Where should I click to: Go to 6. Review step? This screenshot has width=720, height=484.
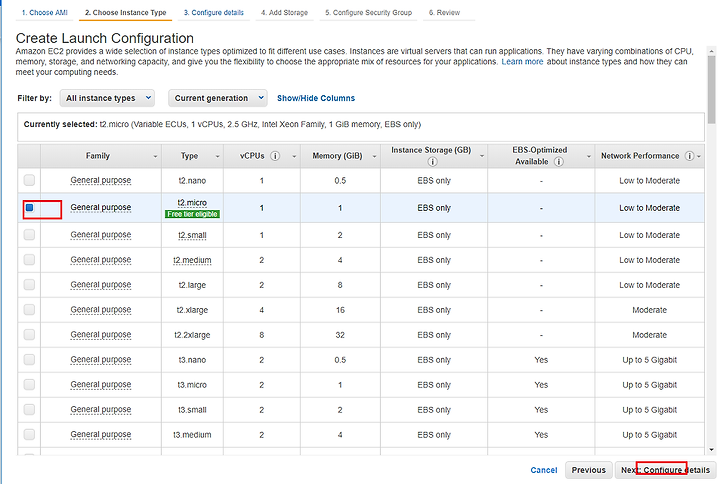click(x=444, y=12)
